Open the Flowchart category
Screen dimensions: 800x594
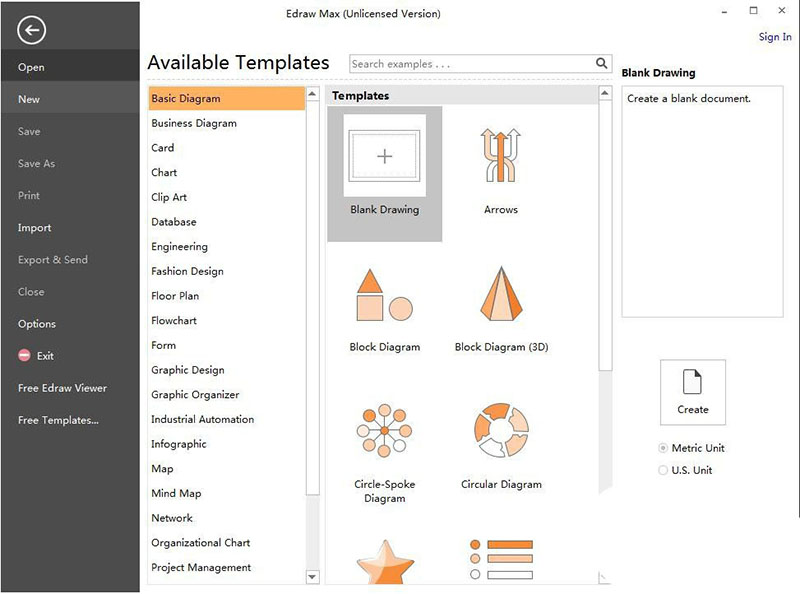174,321
